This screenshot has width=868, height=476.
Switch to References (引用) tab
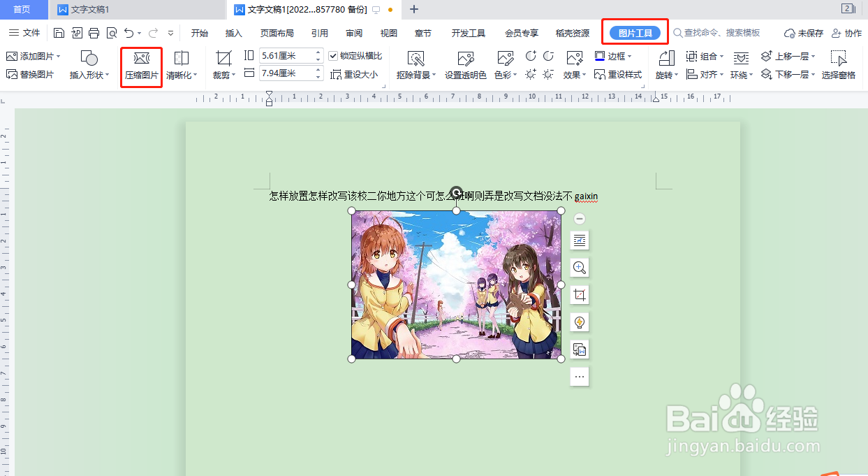[320, 33]
